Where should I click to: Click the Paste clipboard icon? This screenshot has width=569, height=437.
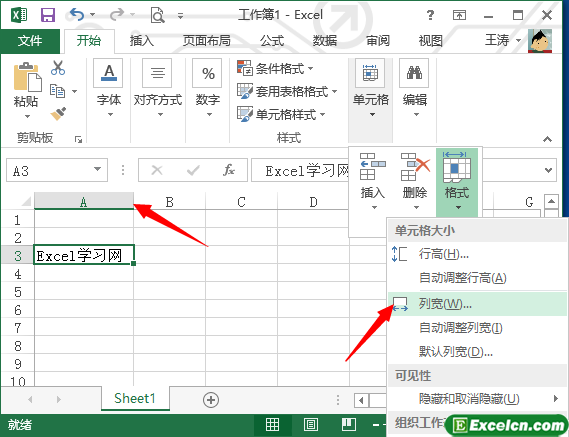(28, 77)
